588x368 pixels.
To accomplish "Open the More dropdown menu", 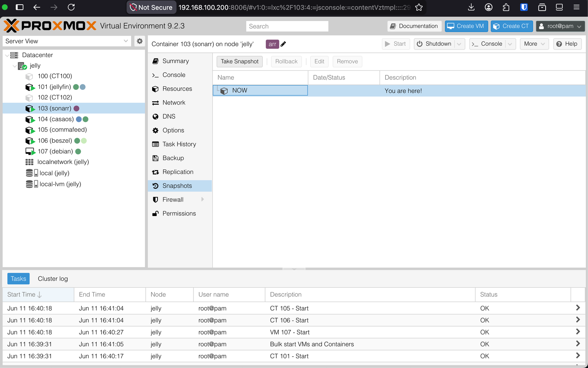I will 534,44.
